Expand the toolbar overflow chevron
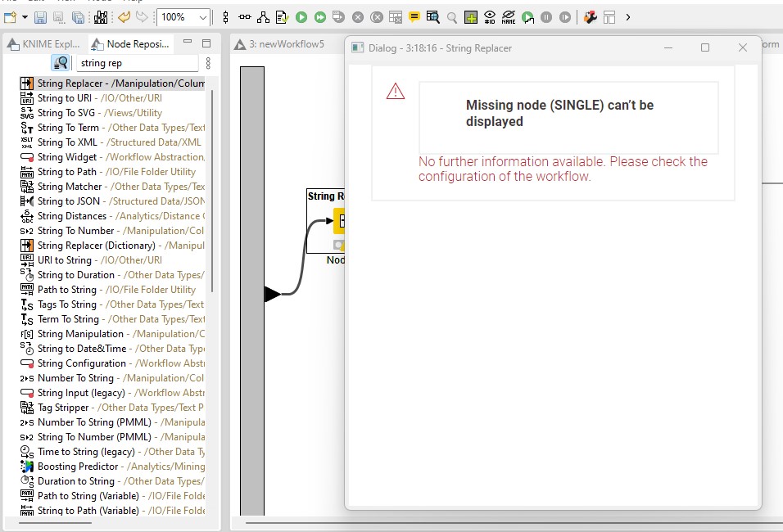 click(x=628, y=16)
